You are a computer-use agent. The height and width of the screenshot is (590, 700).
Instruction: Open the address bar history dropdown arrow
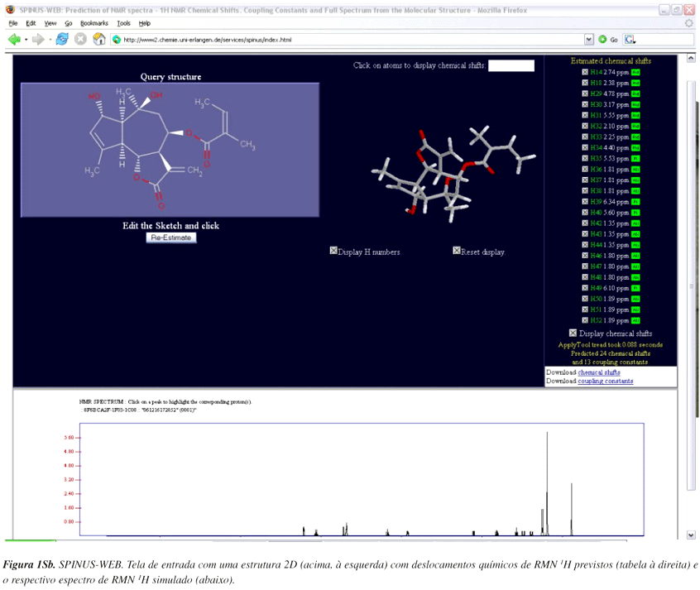[588, 39]
